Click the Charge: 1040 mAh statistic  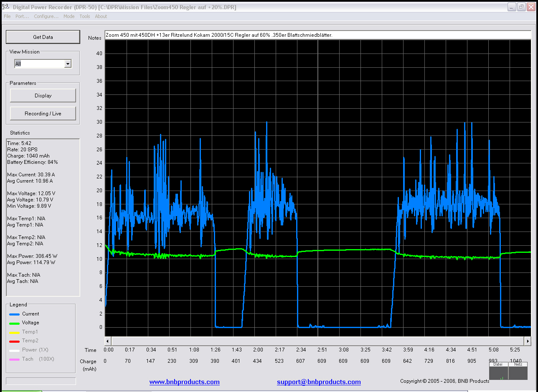point(28,156)
